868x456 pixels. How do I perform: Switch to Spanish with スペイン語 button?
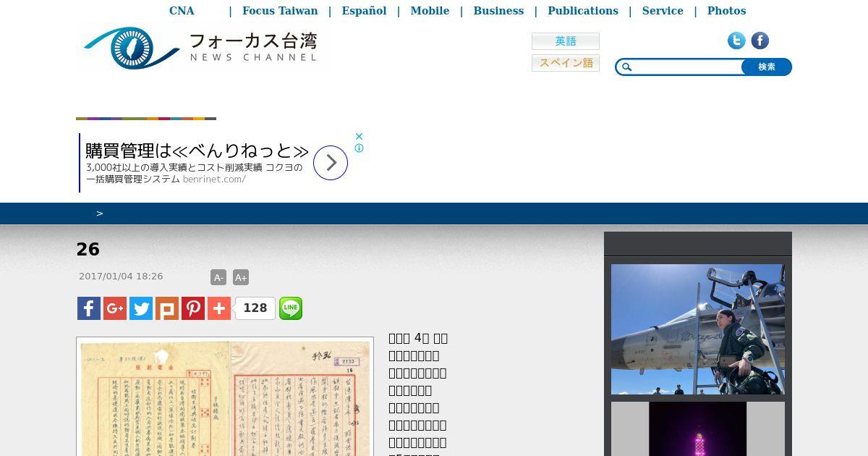[566, 63]
